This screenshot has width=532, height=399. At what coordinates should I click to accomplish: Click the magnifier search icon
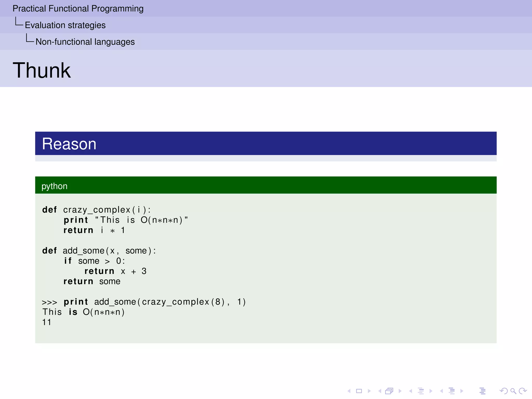(x=513, y=391)
